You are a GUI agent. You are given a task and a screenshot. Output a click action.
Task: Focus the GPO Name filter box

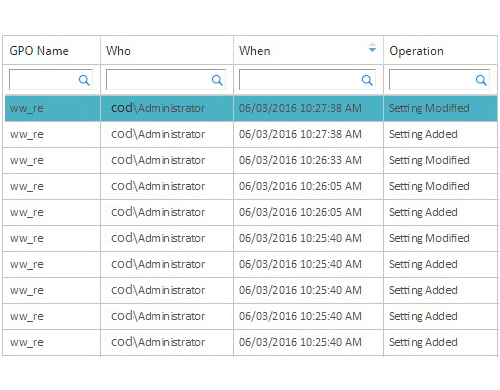tap(51, 80)
